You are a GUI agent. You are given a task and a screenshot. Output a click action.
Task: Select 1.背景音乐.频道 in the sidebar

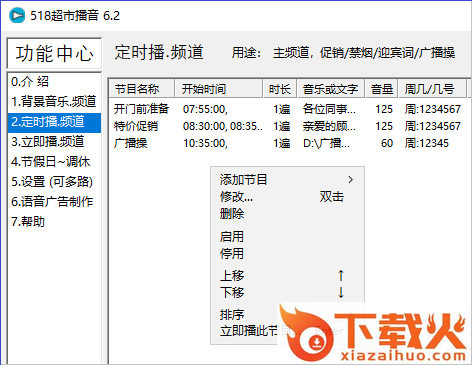coord(54,101)
